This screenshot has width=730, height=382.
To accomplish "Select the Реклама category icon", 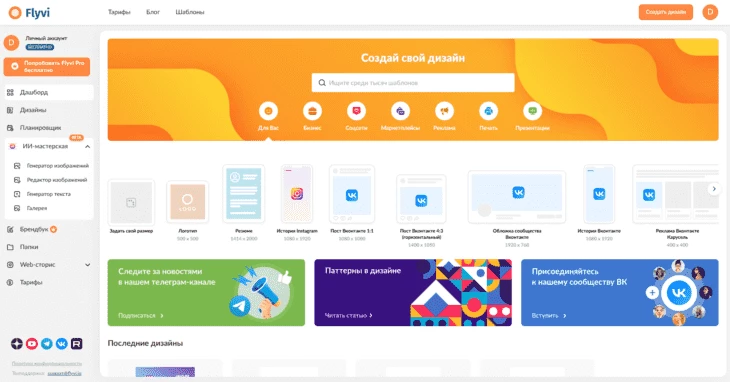I will (444, 111).
